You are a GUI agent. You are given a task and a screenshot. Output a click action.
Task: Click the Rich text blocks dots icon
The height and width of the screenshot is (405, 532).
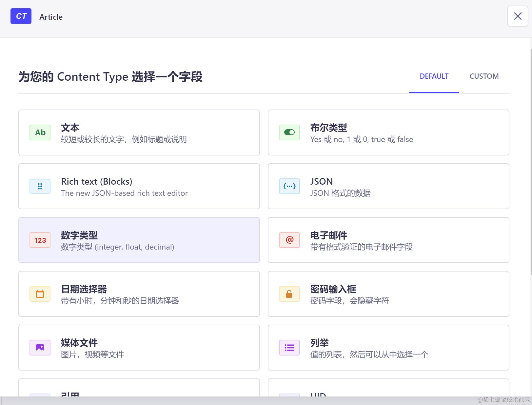[x=40, y=186]
